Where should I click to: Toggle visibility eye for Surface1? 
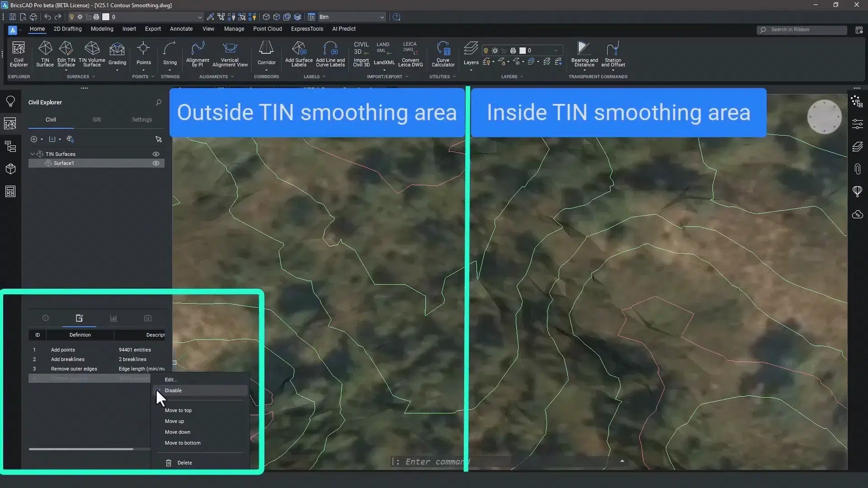point(156,163)
